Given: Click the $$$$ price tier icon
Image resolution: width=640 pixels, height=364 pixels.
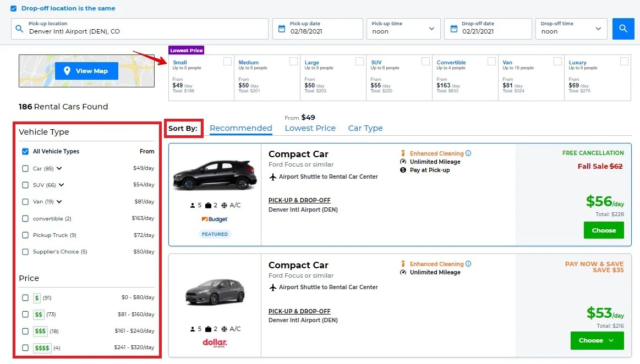Looking at the screenshot, I should tap(42, 348).
